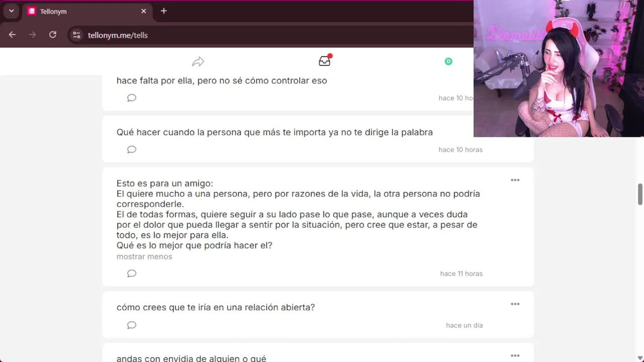Viewport: 644px width, 362px height.
Task: Click the share arrow icon in Tellonym header
Action: point(198,62)
